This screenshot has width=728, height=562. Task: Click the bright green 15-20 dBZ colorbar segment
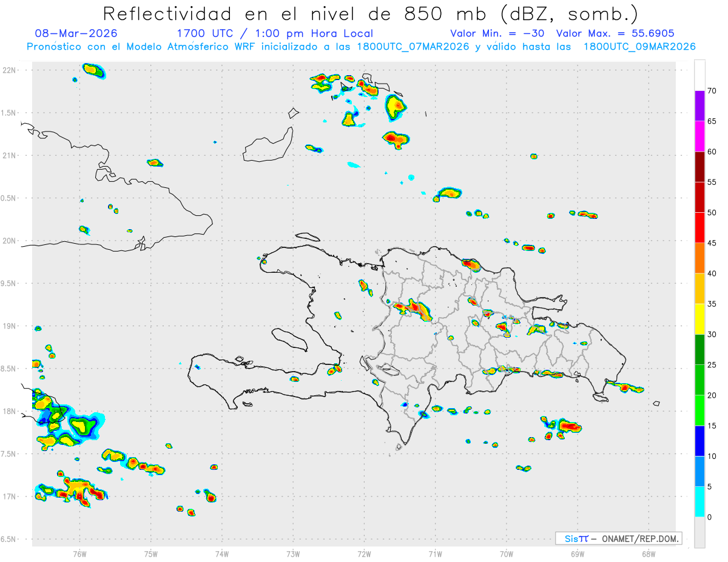(699, 410)
